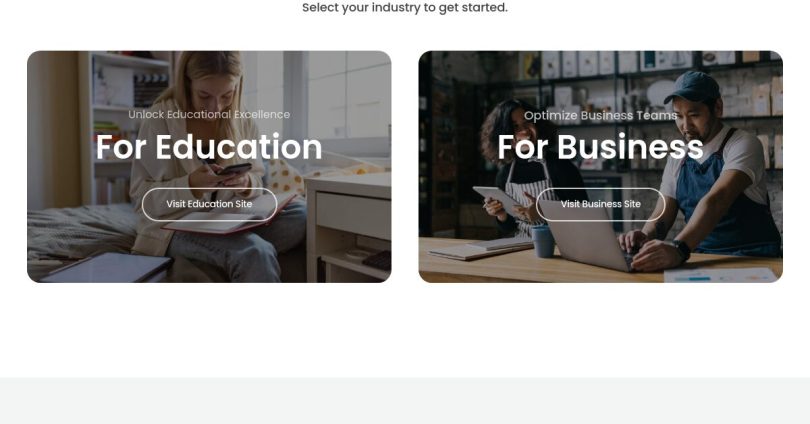Click the Visit Education Site button
The width and height of the screenshot is (810, 424).
click(209, 205)
